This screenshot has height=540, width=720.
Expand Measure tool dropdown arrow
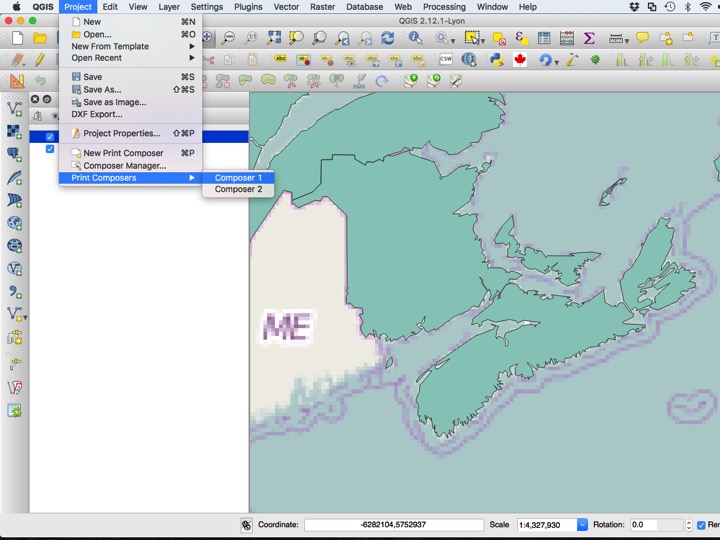pos(627,41)
